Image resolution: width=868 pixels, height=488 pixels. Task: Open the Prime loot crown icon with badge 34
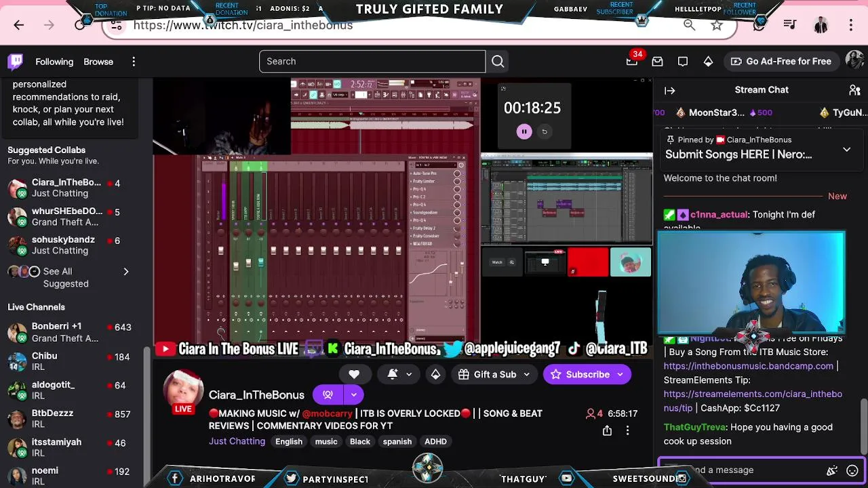click(x=632, y=62)
